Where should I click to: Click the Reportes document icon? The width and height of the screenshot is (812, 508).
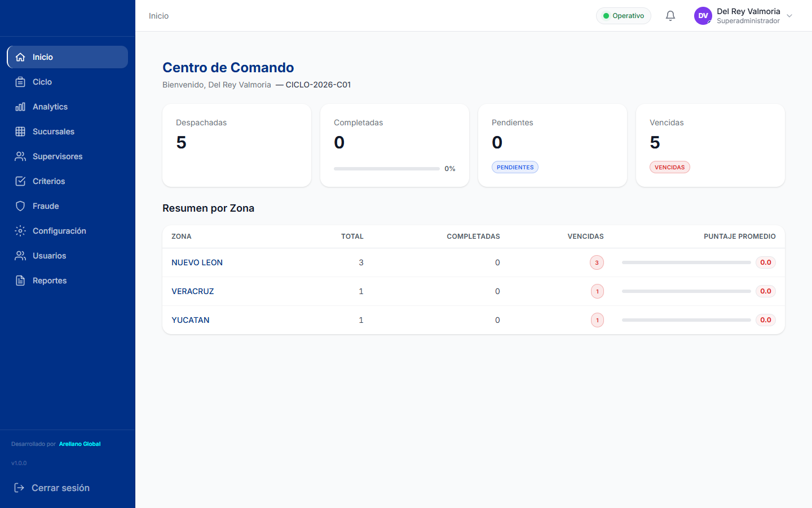(20, 281)
